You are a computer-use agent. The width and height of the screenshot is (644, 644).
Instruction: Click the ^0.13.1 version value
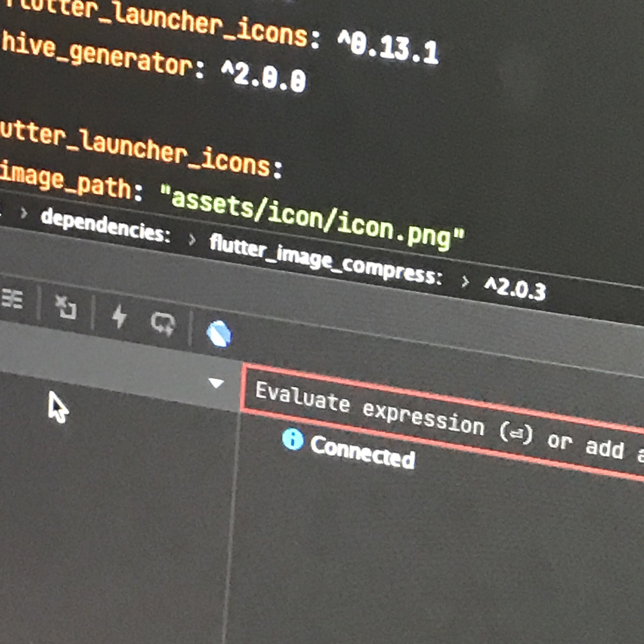(x=388, y=47)
